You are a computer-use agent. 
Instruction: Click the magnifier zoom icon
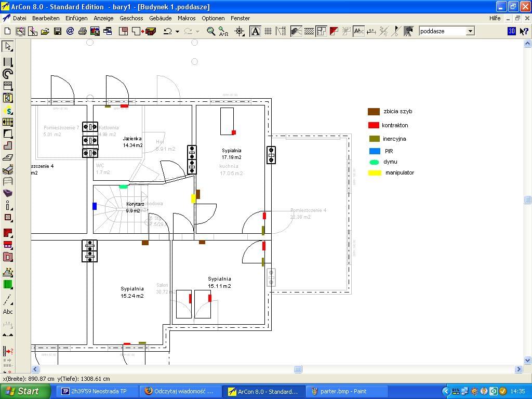pos(211,31)
